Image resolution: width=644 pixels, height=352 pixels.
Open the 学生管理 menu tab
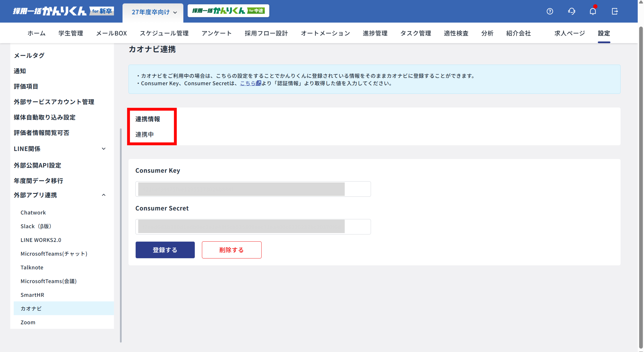(x=71, y=33)
